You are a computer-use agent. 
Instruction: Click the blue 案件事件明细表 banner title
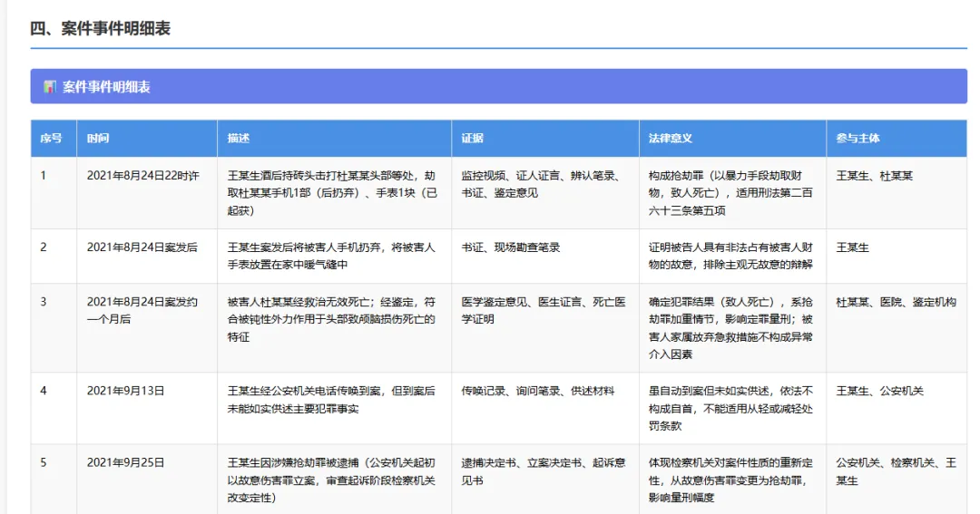[106, 87]
